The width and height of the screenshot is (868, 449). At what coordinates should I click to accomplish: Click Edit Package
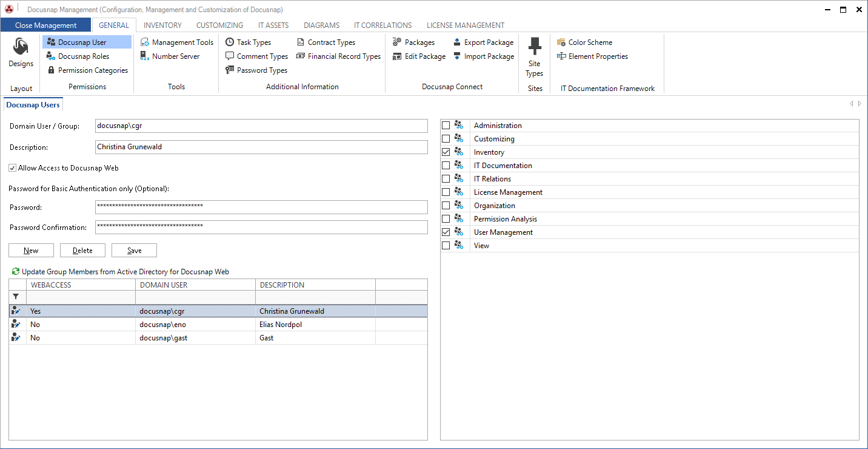(x=419, y=56)
